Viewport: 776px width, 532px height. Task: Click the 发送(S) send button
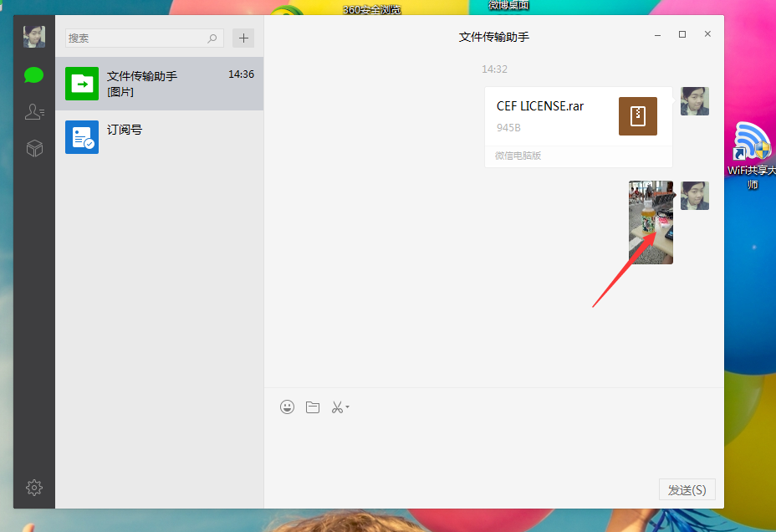(687, 489)
